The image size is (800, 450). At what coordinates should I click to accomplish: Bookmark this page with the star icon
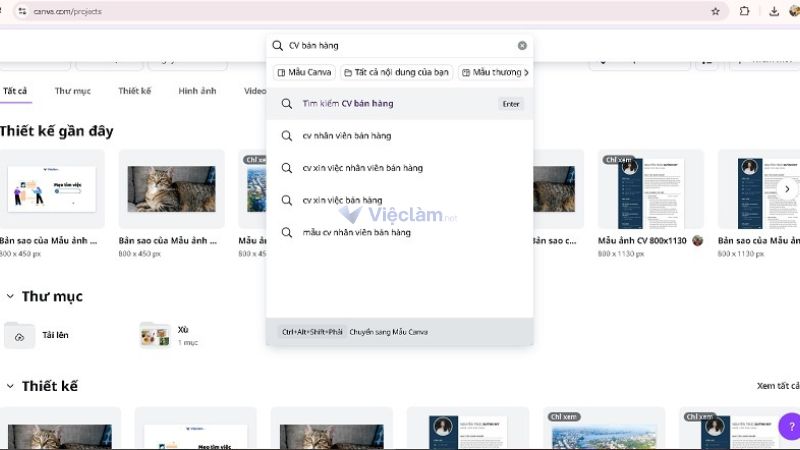pos(715,11)
